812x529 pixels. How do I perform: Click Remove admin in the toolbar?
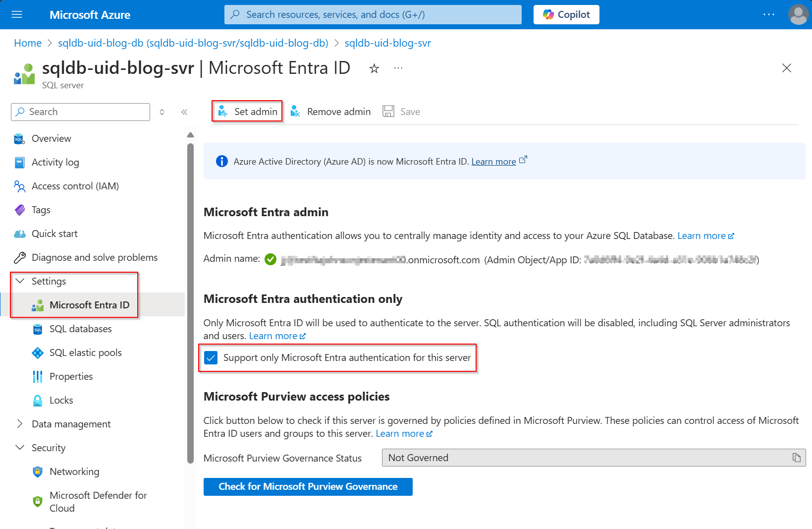pyautogui.click(x=330, y=111)
